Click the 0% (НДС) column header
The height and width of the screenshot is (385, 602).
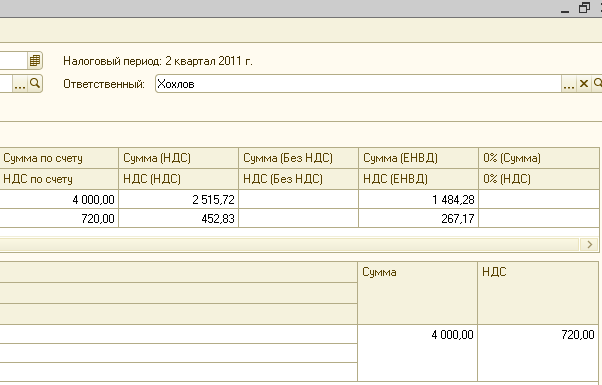[539, 179]
